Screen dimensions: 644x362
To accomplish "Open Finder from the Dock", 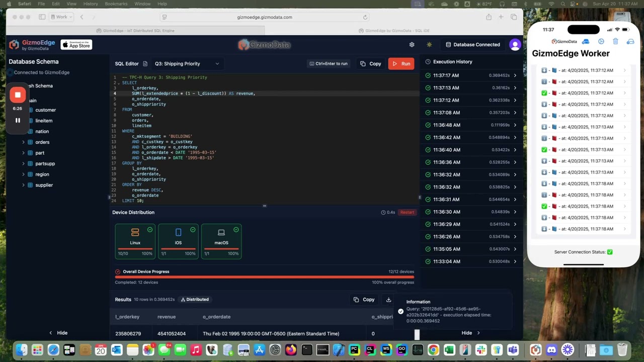I will tap(21, 350).
